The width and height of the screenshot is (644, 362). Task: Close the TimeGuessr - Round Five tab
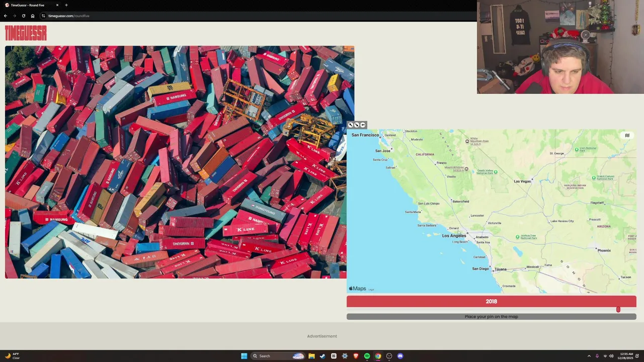[57, 5]
